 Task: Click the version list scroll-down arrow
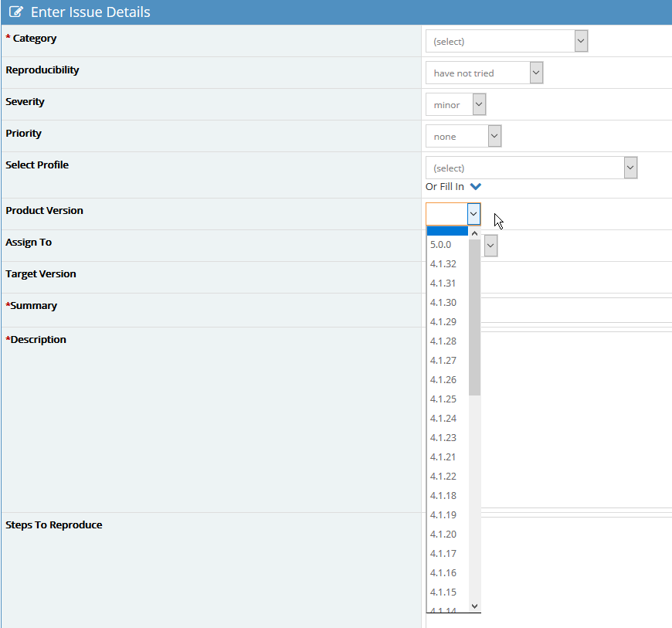coord(474,606)
